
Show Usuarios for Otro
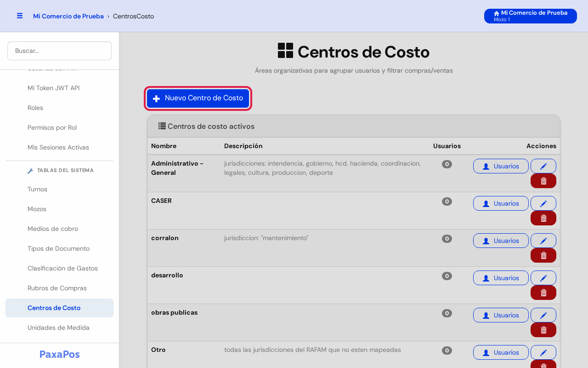coord(501,352)
